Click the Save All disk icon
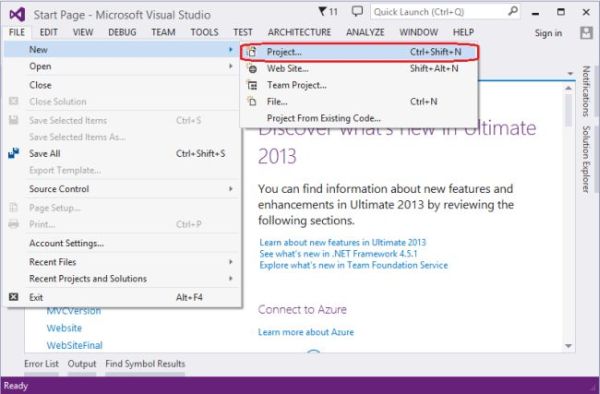This screenshot has width=600, height=394. (13, 153)
